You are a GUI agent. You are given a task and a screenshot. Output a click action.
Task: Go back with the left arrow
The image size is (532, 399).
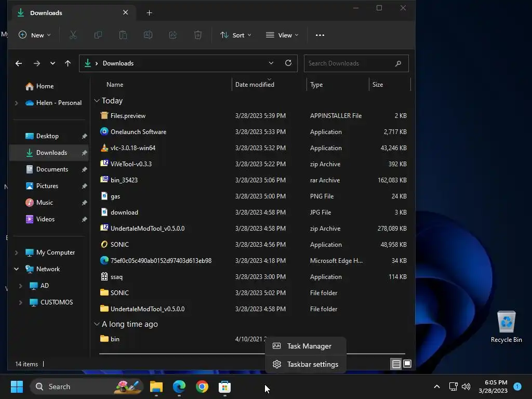point(19,63)
